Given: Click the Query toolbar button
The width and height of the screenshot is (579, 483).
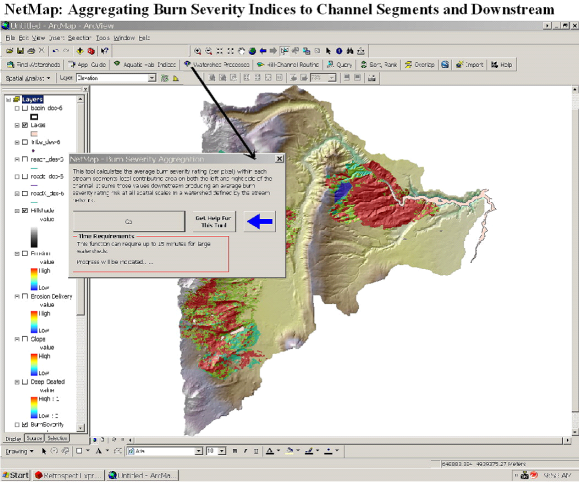Looking at the screenshot, I should click(339, 65).
